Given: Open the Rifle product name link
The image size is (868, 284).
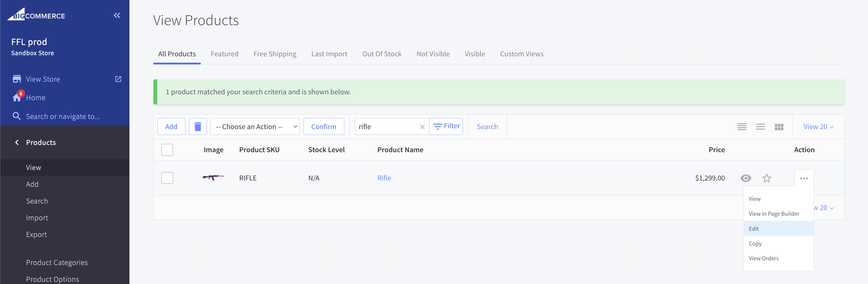Looking at the screenshot, I should [384, 178].
